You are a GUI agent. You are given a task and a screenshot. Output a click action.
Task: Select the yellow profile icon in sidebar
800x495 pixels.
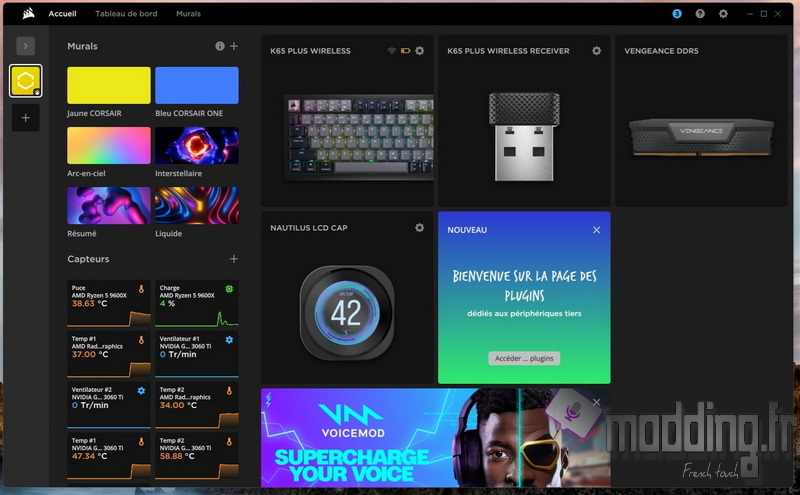coord(26,81)
